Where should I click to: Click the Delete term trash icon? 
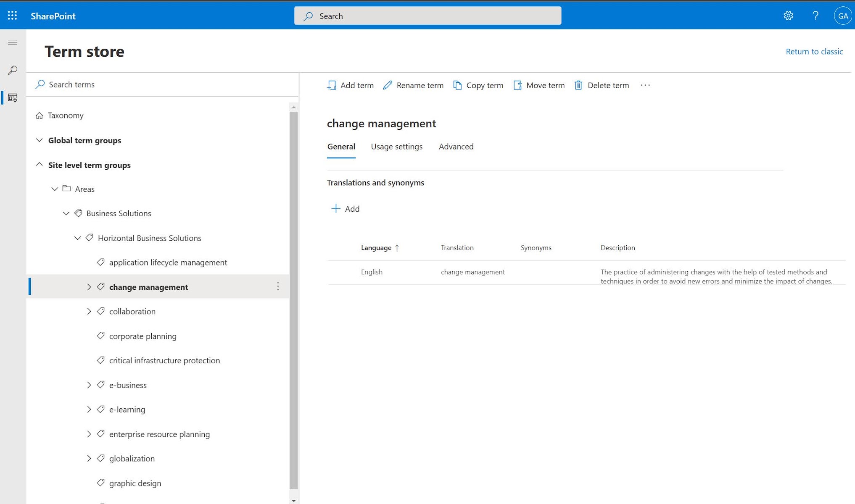[x=578, y=85]
